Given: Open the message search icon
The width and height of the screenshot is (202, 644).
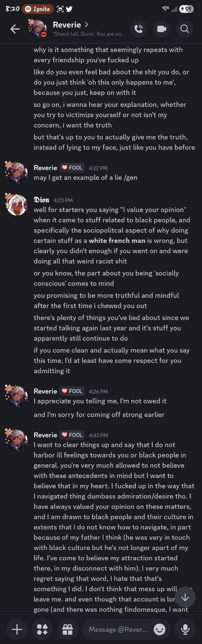Looking at the screenshot, I should (x=185, y=29).
